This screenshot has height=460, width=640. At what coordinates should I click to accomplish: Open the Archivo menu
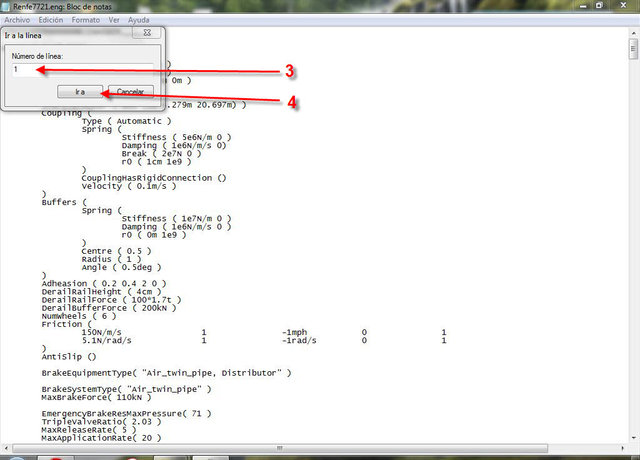tap(17, 19)
